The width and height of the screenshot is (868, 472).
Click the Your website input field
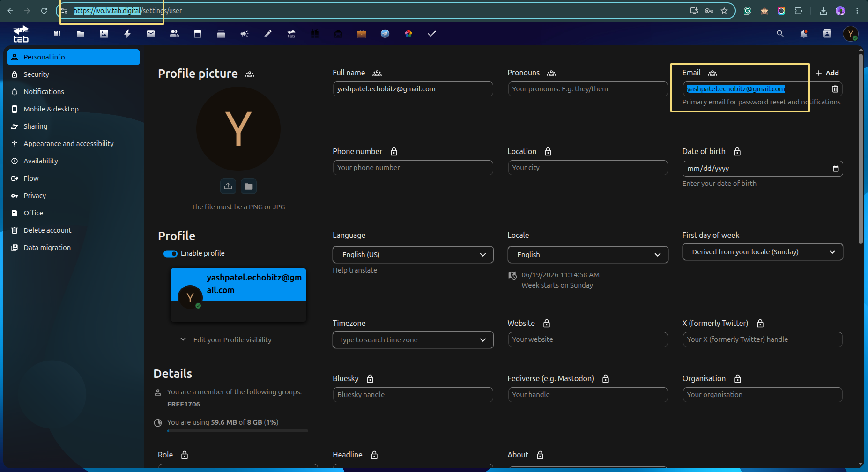pyautogui.click(x=588, y=339)
